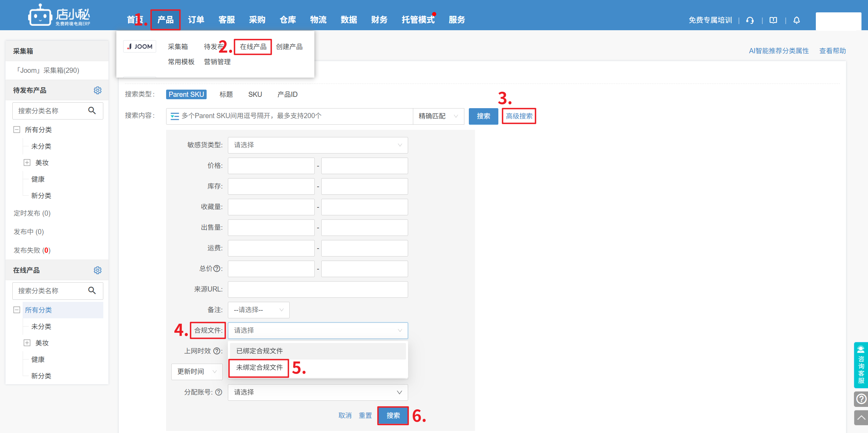Collapse 所有分类 tree under 待发布产品
Image resolution: width=868 pixels, height=433 pixels.
tap(16, 130)
